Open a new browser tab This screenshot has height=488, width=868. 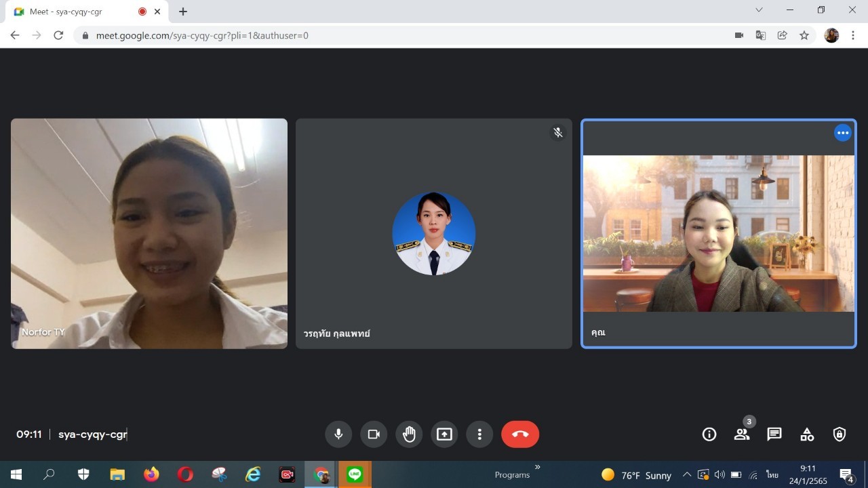tap(183, 12)
